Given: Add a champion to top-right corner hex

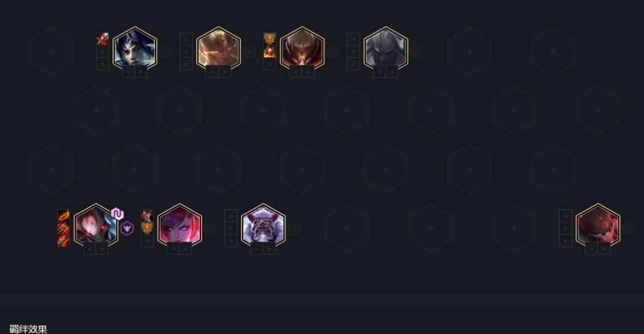Looking at the screenshot, I should tap(553, 51).
